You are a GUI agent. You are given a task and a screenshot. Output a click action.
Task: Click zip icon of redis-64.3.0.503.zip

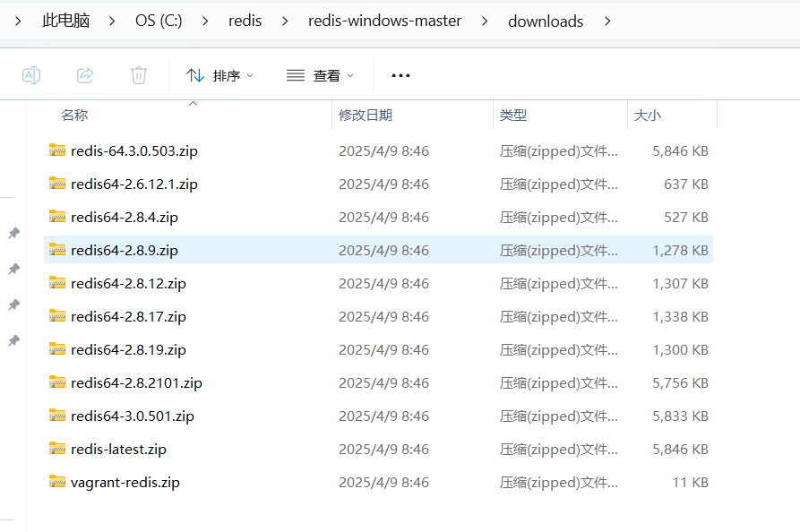point(57,150)
